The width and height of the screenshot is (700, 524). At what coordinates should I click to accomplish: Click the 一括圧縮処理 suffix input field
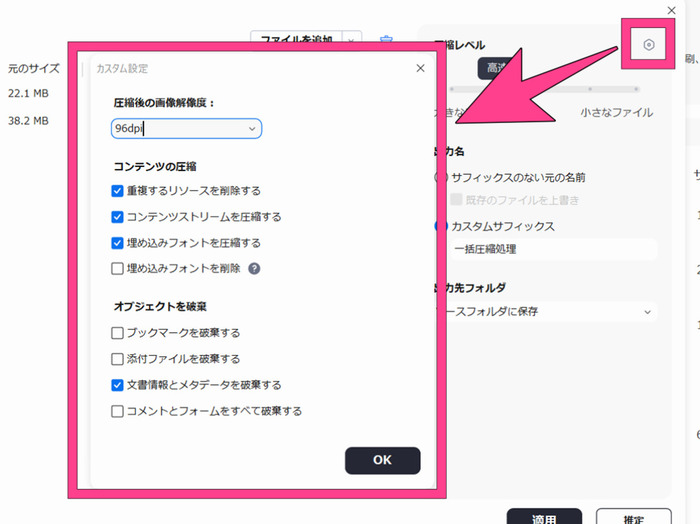552,249
